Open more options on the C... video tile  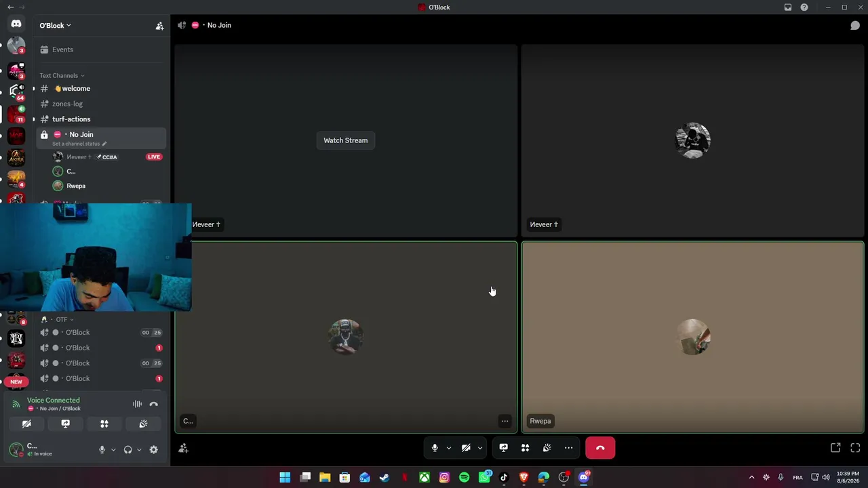pos(505,421)
